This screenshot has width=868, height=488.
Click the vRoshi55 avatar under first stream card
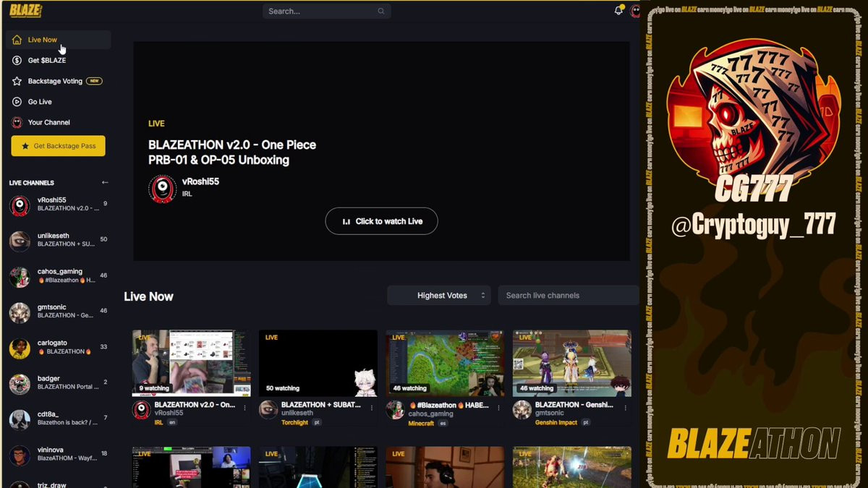coord(142,410)
